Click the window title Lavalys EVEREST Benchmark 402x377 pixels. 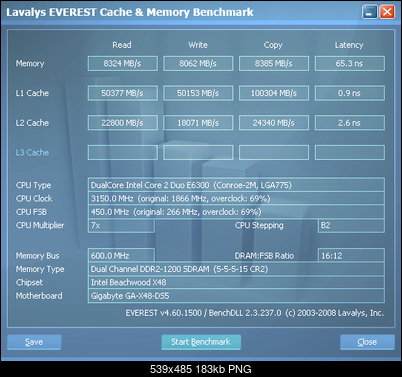(130, 12)
